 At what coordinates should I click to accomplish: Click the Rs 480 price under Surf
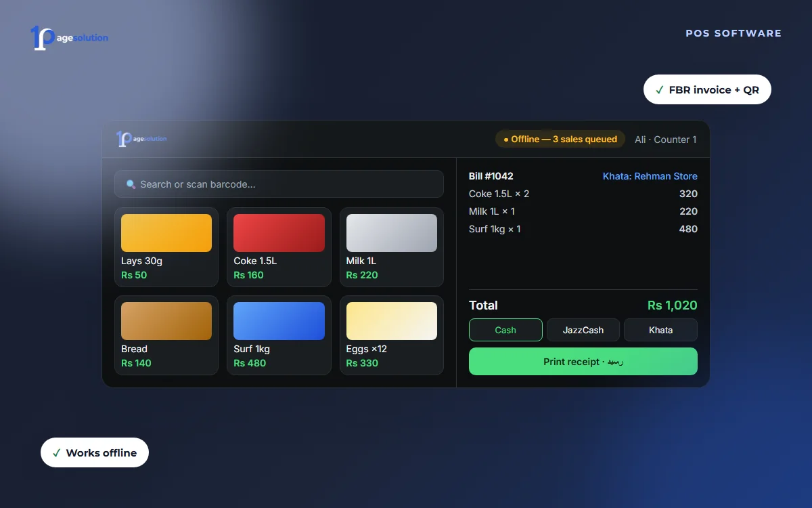pyautogui.click(x=250, y=363)
